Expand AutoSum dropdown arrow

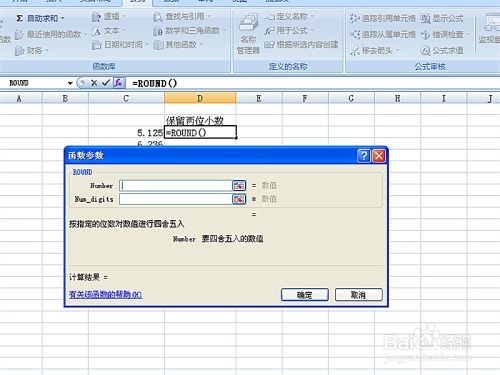pos(62,18)
